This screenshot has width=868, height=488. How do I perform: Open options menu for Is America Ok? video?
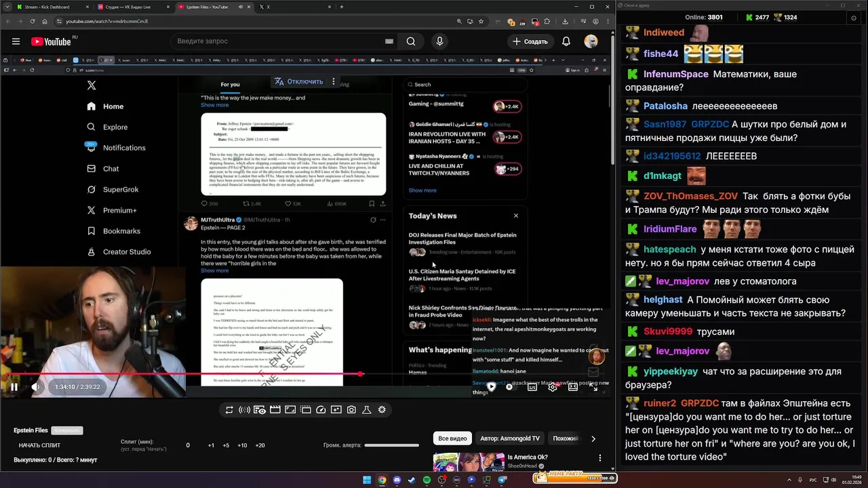[599, 458]
